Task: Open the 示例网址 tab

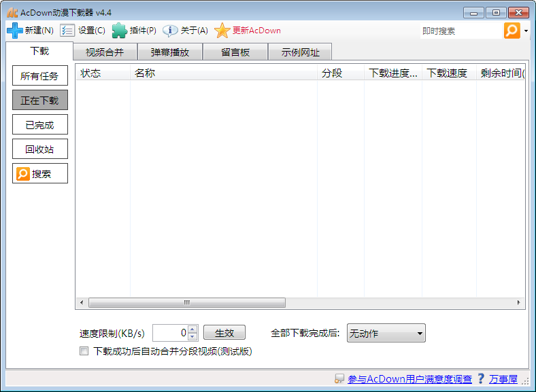Action: pyautogui.click(x=300, y=52)
